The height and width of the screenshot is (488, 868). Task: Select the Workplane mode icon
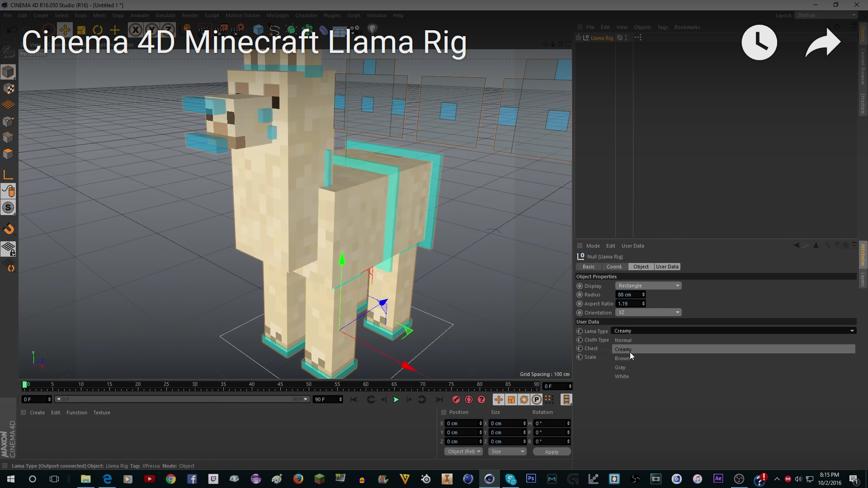point(8,105)
